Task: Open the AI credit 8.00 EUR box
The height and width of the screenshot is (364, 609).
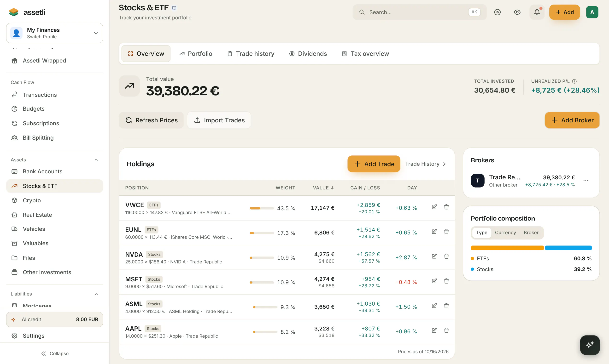Action: 54,319
